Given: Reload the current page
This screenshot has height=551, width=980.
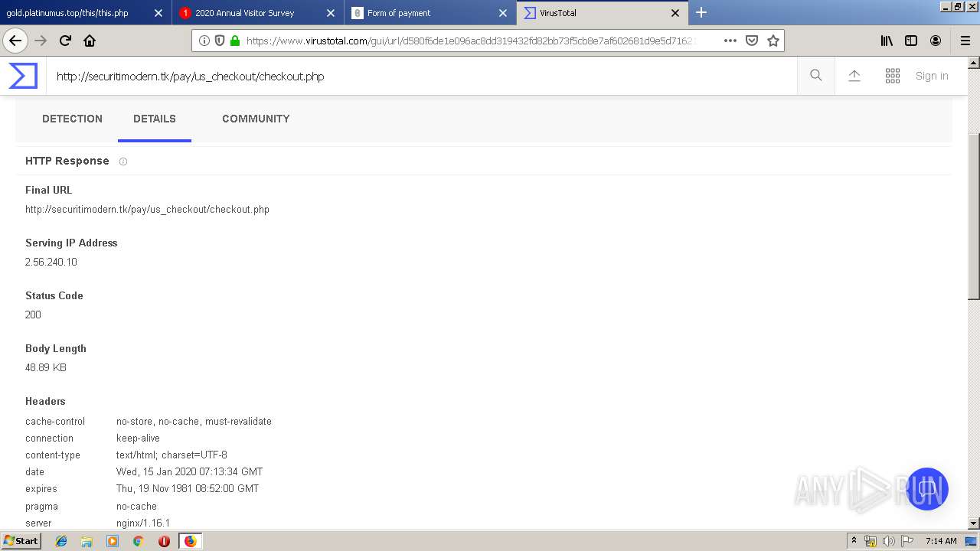Looking at the screenshot, I should pos(65,41).
